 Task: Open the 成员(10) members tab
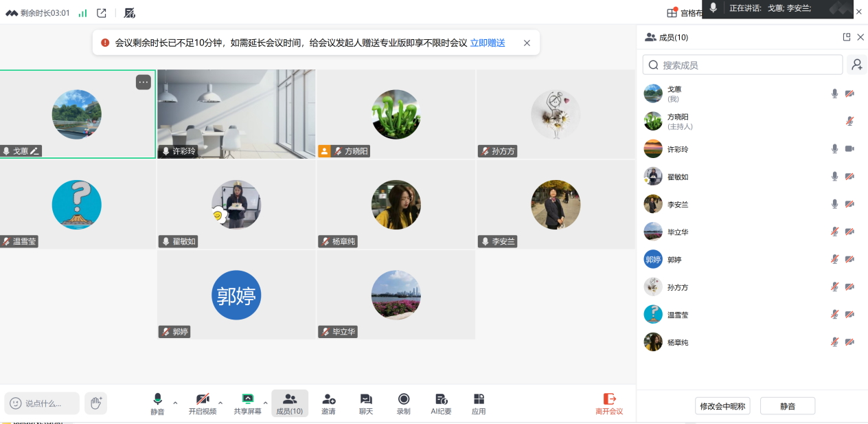(x=289, y=403)
